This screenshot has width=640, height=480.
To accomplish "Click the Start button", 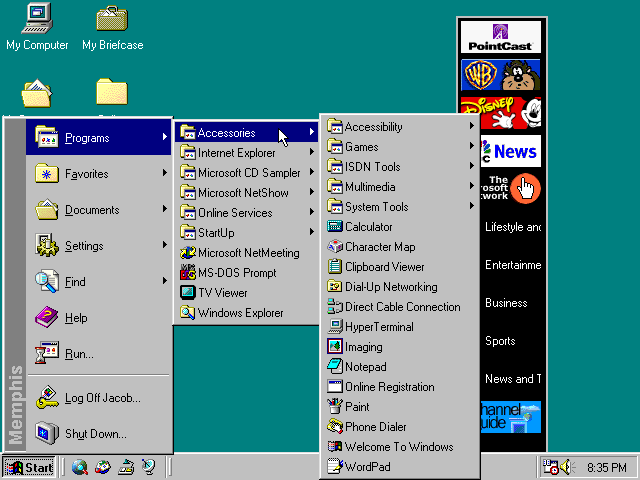I will 29,467.
